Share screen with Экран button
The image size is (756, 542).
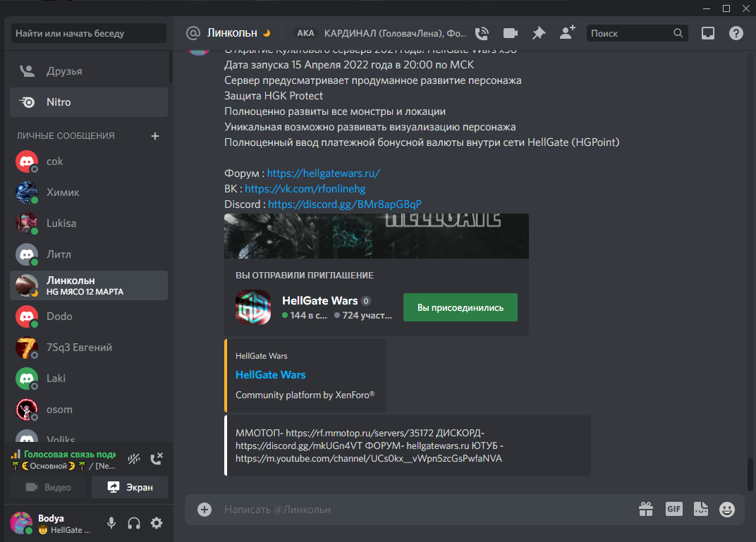tap(130, 487)
